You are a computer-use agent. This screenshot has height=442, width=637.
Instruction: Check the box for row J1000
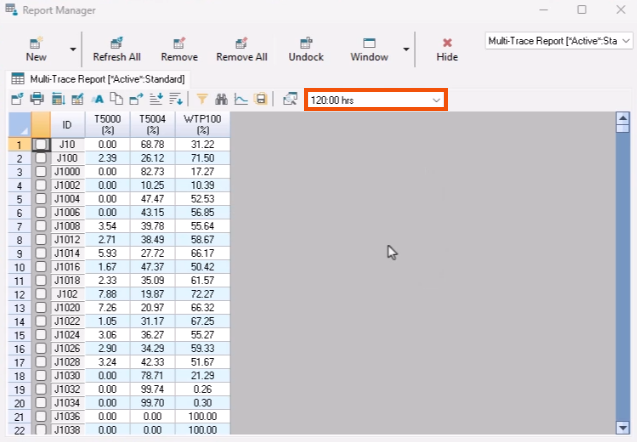(41, 171)
